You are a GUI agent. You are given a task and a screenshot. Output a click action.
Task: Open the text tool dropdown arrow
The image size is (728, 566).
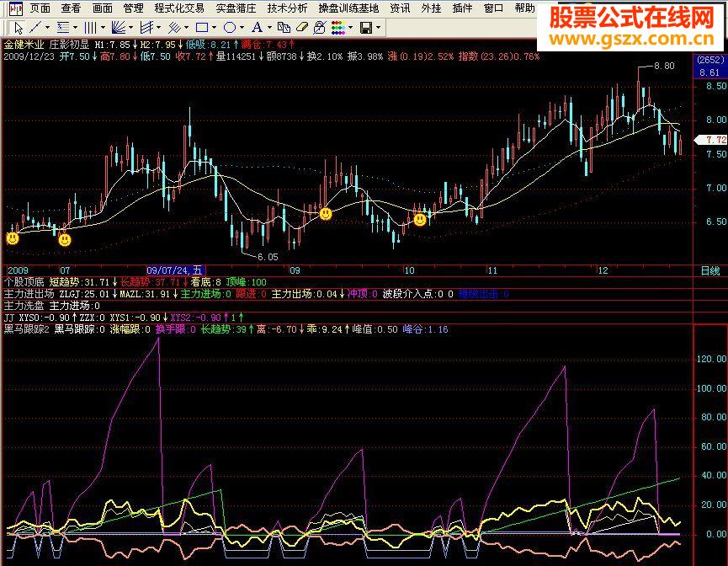pyautogui.click(x=268, y=29)
